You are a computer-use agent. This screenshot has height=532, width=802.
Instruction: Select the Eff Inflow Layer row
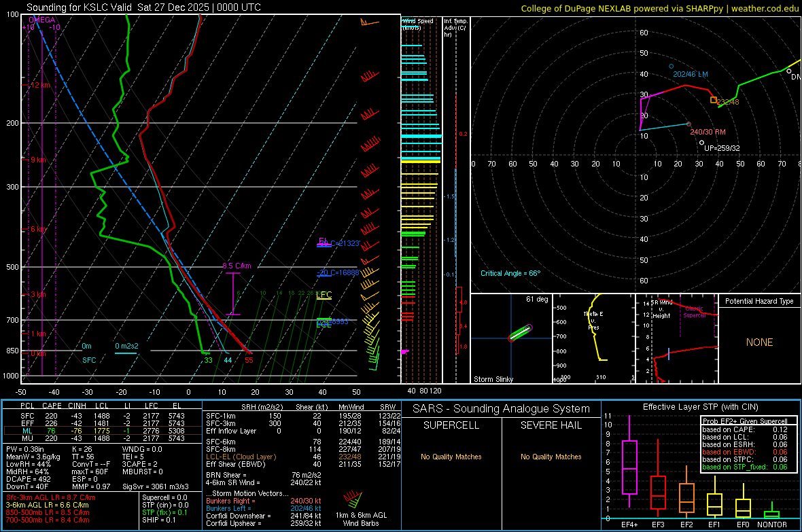[303, 431]
